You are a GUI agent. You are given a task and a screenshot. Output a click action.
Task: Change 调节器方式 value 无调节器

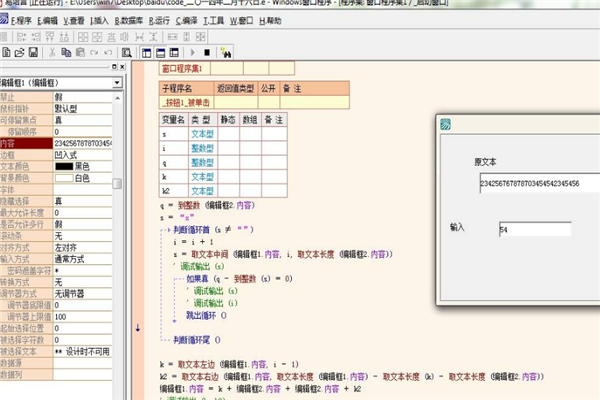[x=83, y=294]
